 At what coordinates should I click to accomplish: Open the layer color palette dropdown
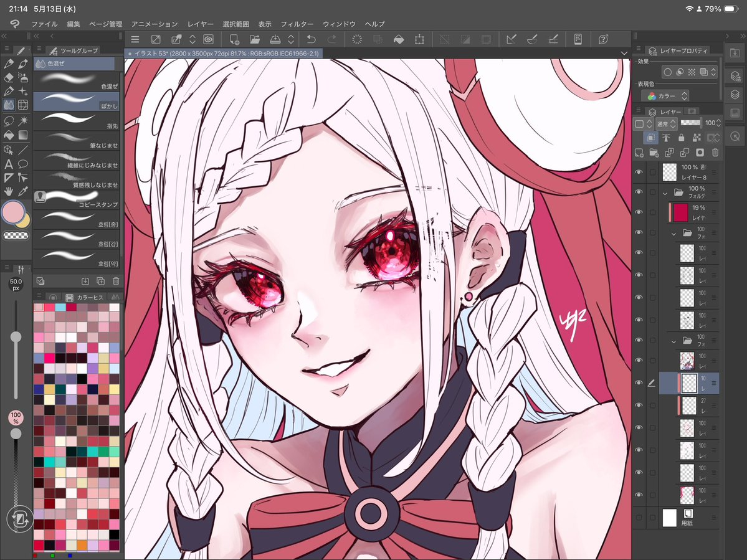644,124
